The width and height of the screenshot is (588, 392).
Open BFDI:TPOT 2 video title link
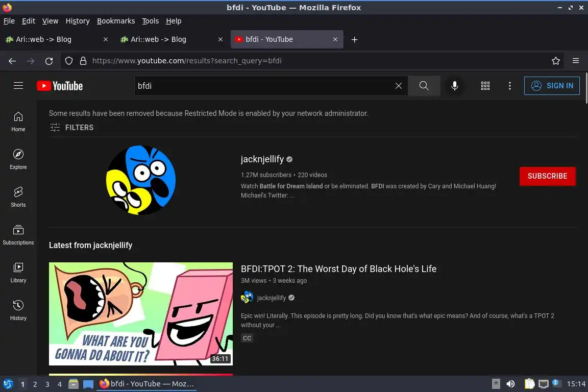tap(338, 269)
